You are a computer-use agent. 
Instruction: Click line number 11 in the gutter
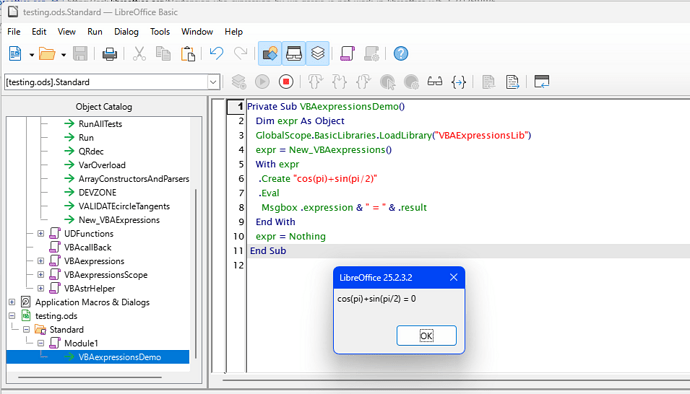point(238,250)
